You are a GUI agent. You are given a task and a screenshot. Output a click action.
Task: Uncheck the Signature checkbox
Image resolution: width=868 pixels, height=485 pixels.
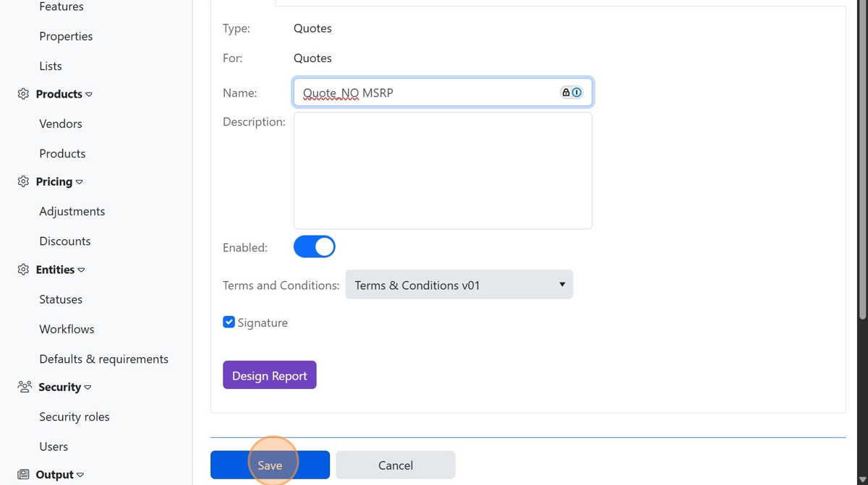229,322
